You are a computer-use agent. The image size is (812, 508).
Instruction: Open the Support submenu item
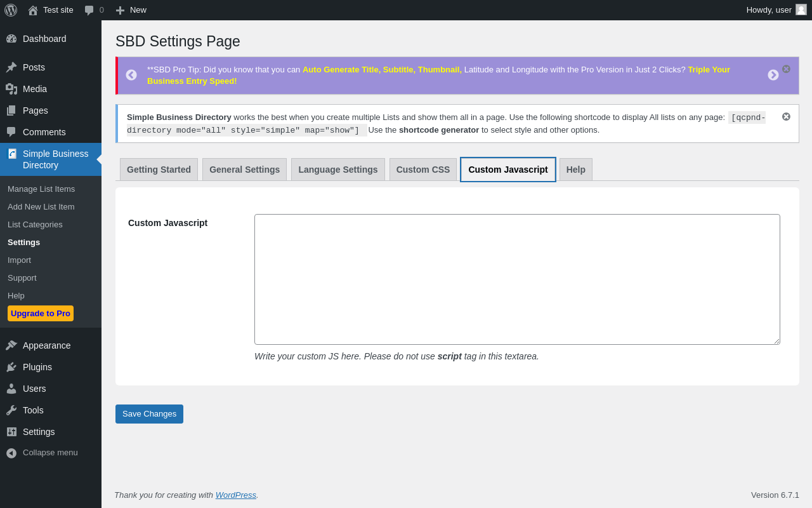click(x=22, y=277)
